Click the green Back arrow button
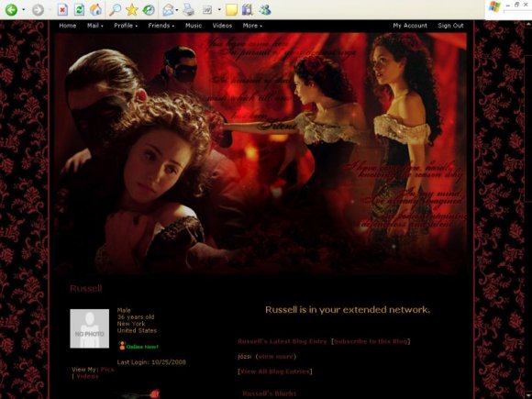Image resolution: width=532 pixels, height=399 pixels. (11, 9)
